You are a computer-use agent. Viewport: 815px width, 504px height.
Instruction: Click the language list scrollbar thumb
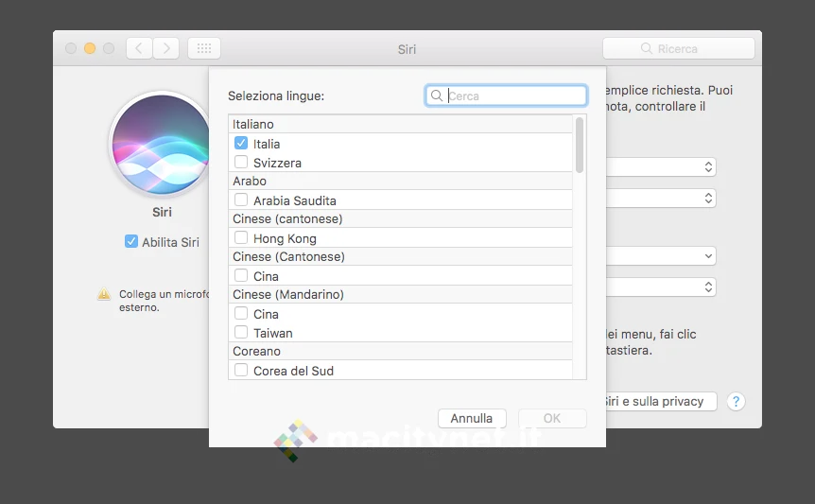pyautogui.click(x=580, y=145)
